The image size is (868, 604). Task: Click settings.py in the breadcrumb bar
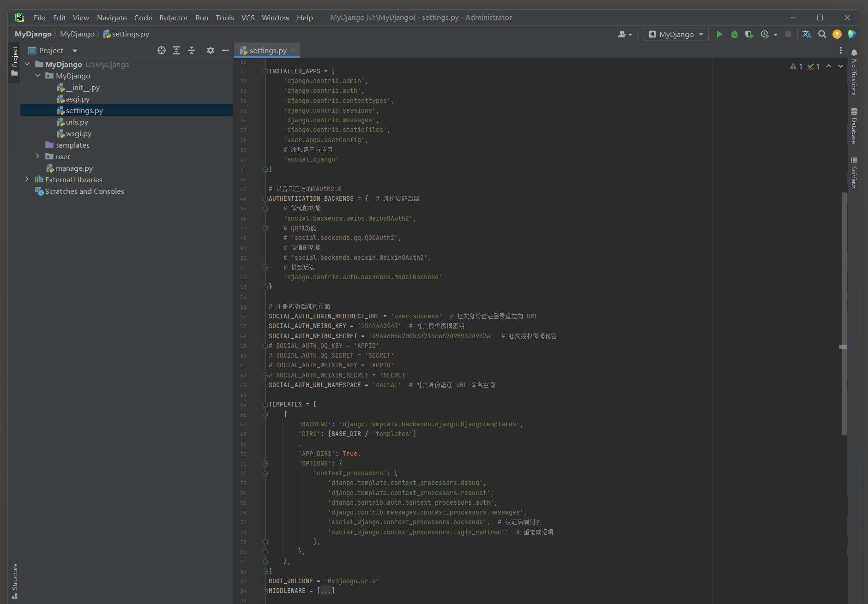tap(126, 34)
